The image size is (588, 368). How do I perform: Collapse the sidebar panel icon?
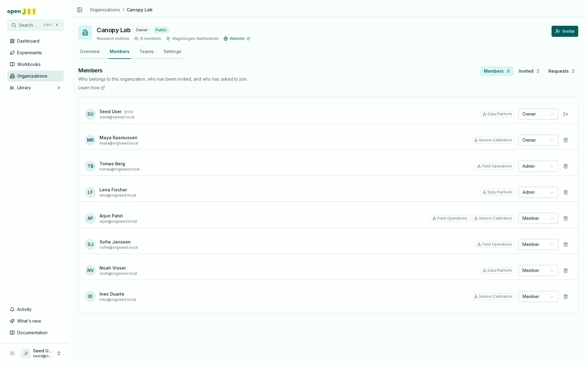pos(80,10)
